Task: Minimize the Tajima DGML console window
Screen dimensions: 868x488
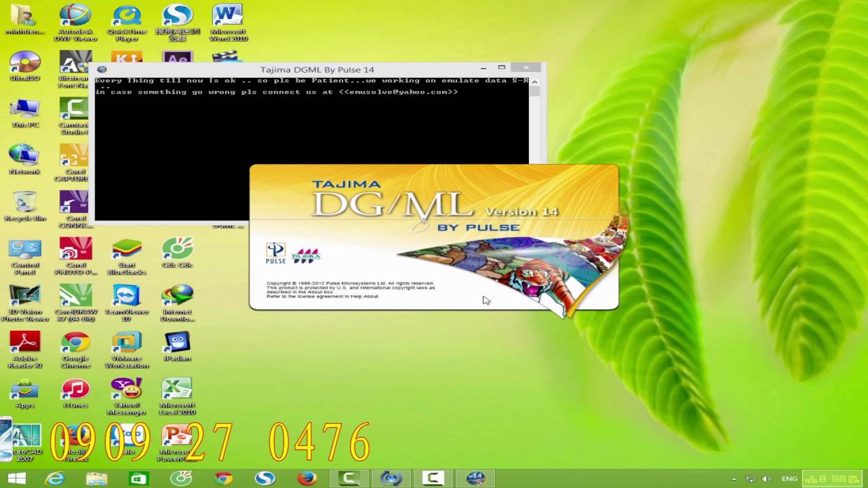Action: pyautogui.click(x=484, y=68)
